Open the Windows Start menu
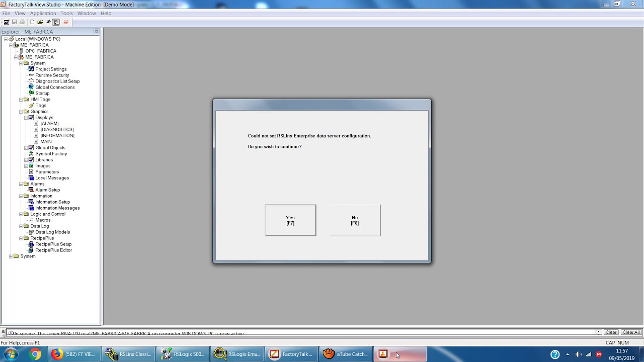 11,354
